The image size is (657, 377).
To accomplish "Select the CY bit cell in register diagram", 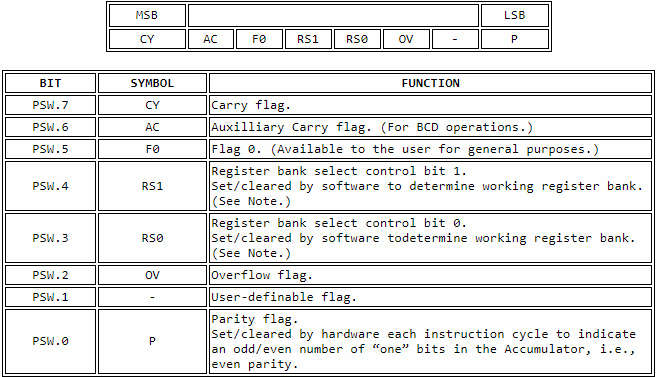I will 147,39.
